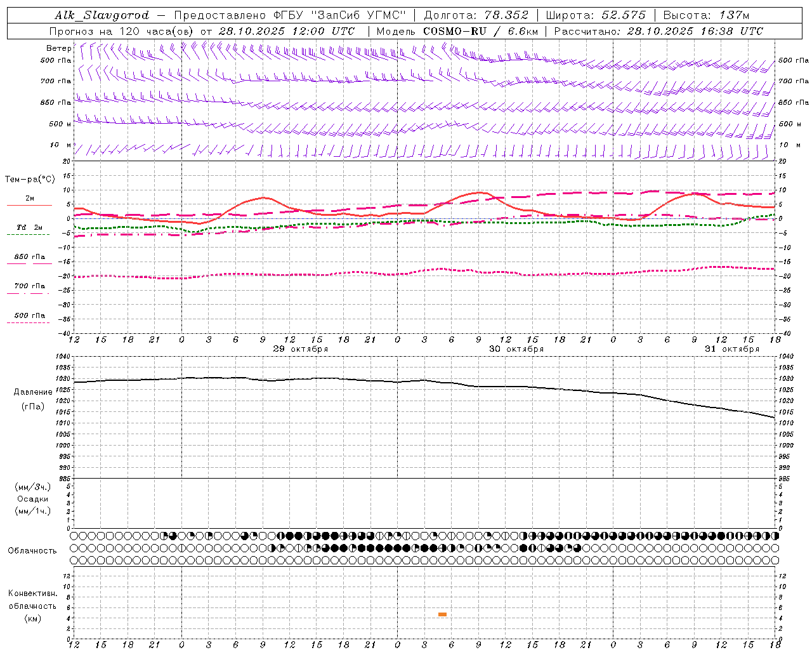
Task: Click the Alk_Slavgorod station title
Action: tap(102, 15)
